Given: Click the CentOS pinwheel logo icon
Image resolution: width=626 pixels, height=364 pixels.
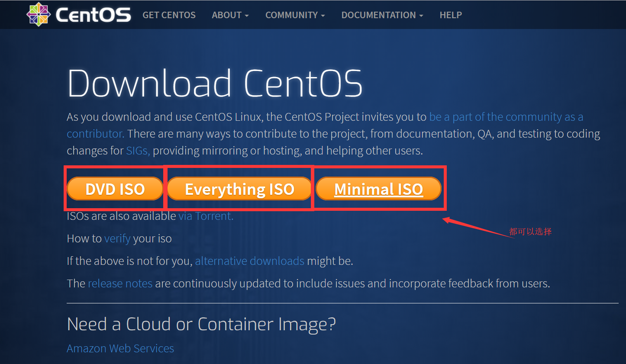Looking at the screenshot, I should (38, 14).
